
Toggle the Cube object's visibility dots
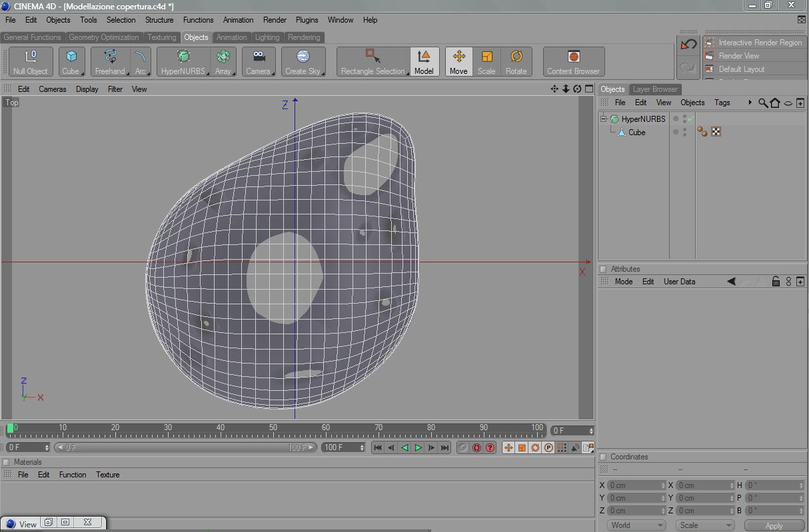(x=684, y=132)
